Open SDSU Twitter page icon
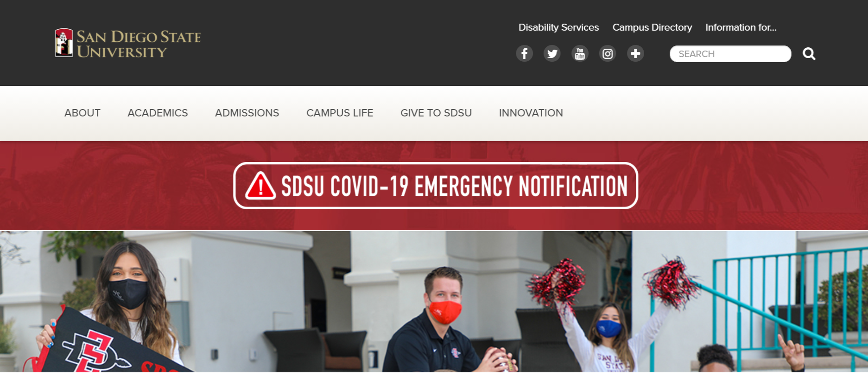Viewport: 868px width, 374px height. tap(552, 54)
